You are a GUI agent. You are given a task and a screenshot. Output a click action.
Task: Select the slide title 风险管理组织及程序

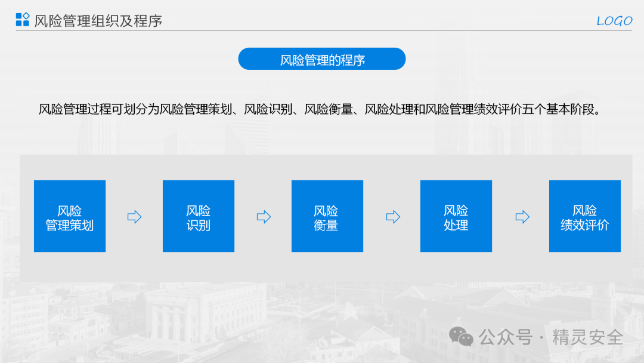(x=98, y=21)
